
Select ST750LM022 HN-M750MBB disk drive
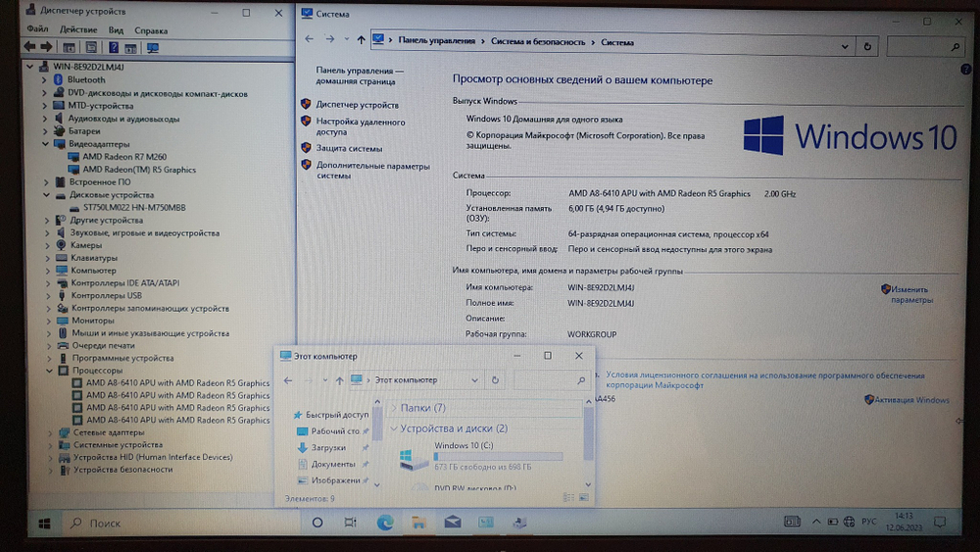[134, 208]
